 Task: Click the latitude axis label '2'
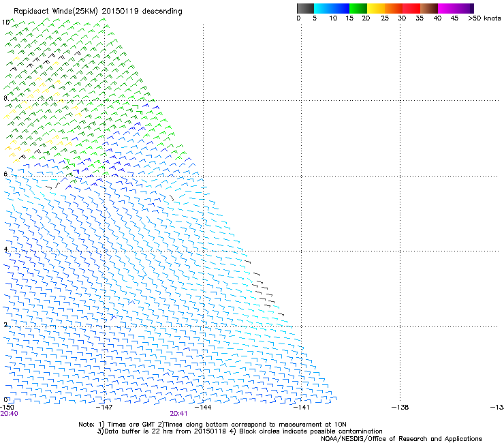point(5,325)
